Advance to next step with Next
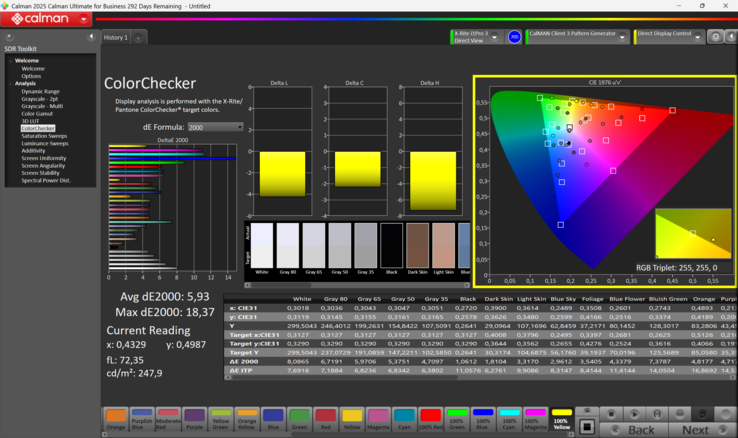This screenshot has width=738, height=438. (x=702, y=430)
